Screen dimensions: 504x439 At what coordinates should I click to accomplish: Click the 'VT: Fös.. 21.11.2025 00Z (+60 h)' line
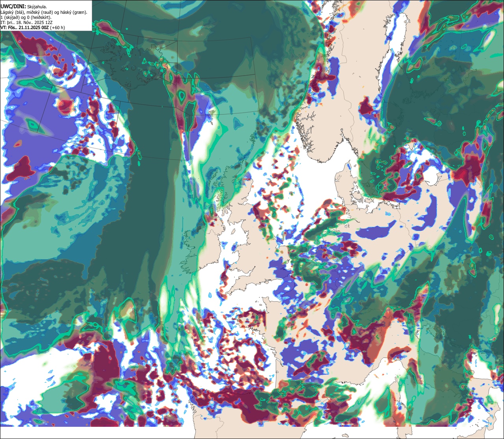(33, 28)
